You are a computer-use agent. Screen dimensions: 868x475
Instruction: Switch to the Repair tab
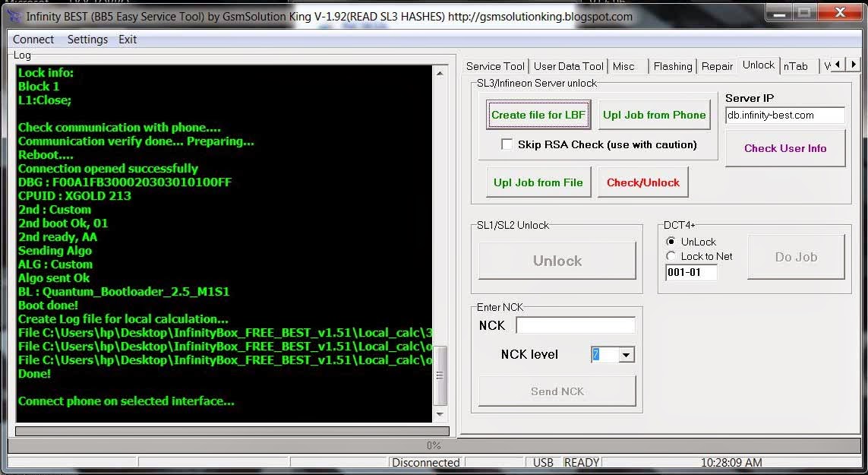click(717, 66)
